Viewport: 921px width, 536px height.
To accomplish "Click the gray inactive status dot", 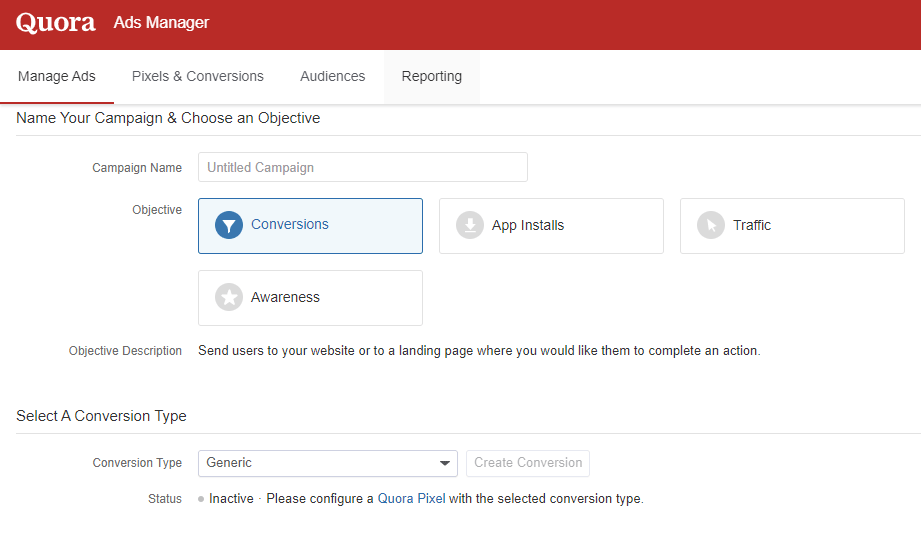I will point(201,499).
